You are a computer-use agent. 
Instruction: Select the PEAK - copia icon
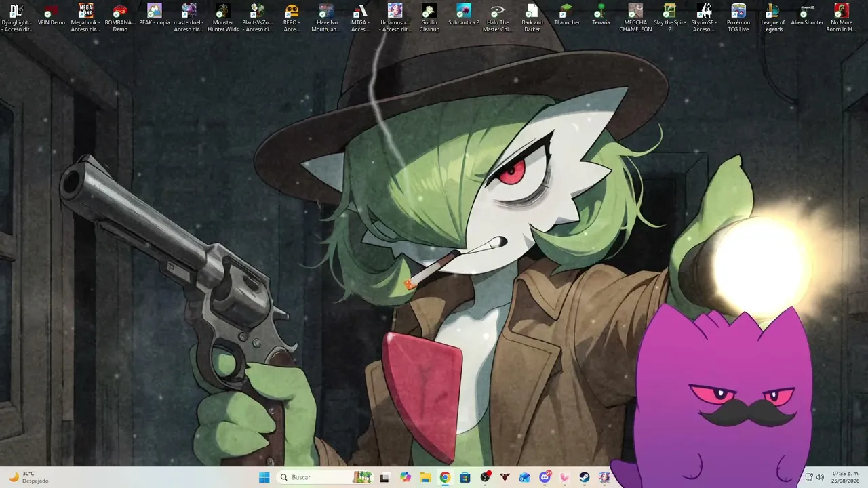coord(155,15)
